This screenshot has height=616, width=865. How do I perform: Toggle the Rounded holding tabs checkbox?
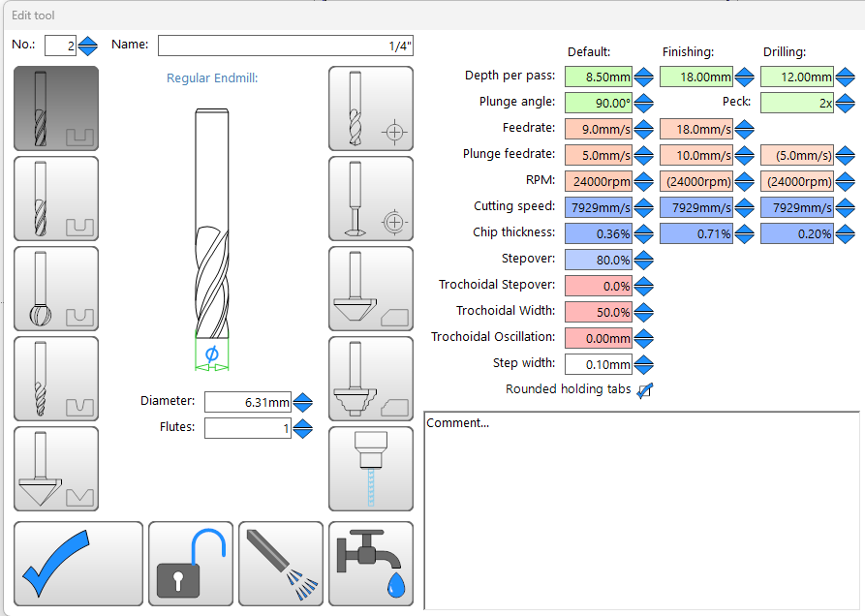click(x=644, y=389)
